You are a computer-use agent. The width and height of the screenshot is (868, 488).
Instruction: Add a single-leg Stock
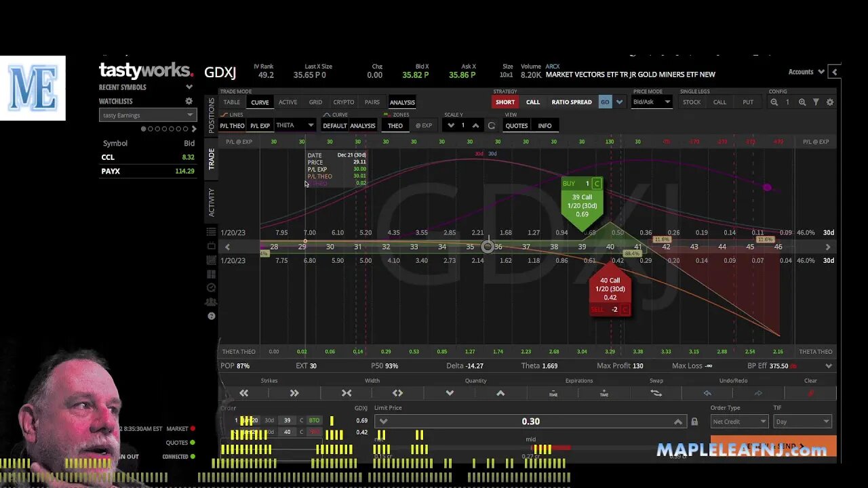[x=692, y=102]
